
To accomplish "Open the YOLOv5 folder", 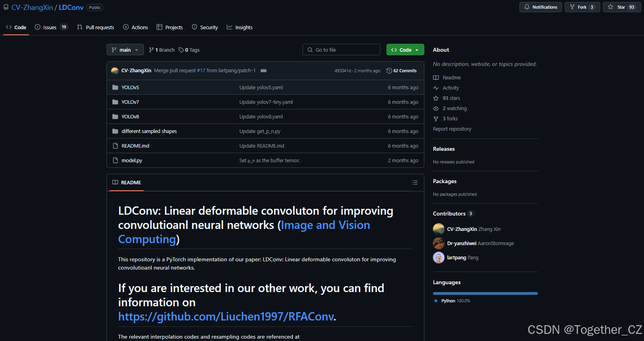I will click(x=130, y=87).
